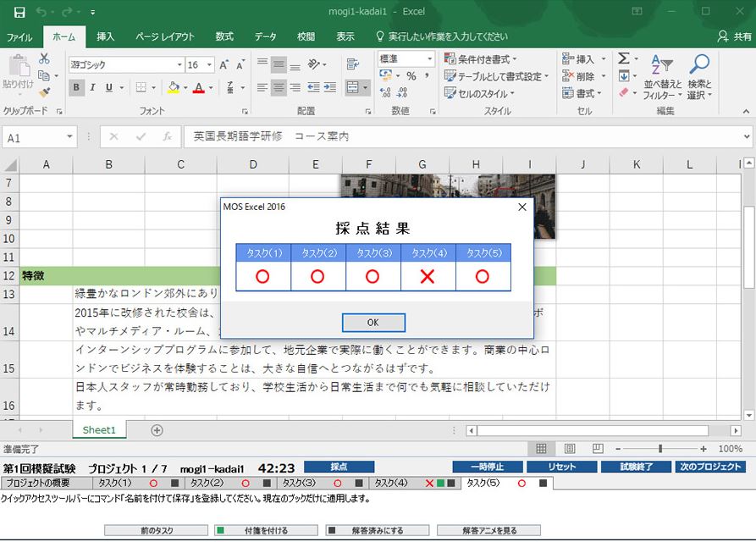Switch to the 数式 ribbon tab
The image size is (756, 542).
(224, 36)
